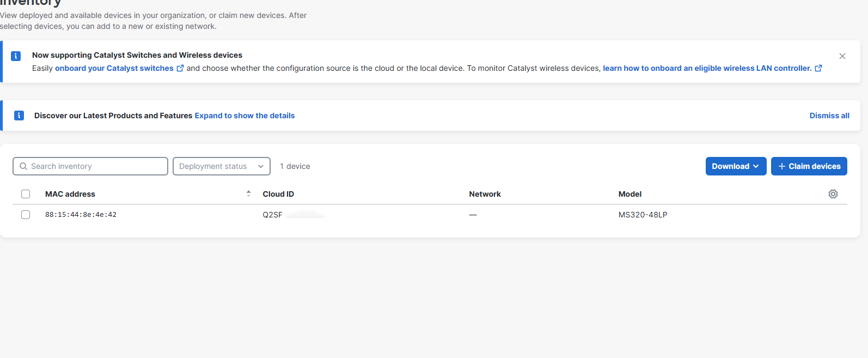Click the table settings gear icon
Screen dimensions: 868x358
pos(833,194)
